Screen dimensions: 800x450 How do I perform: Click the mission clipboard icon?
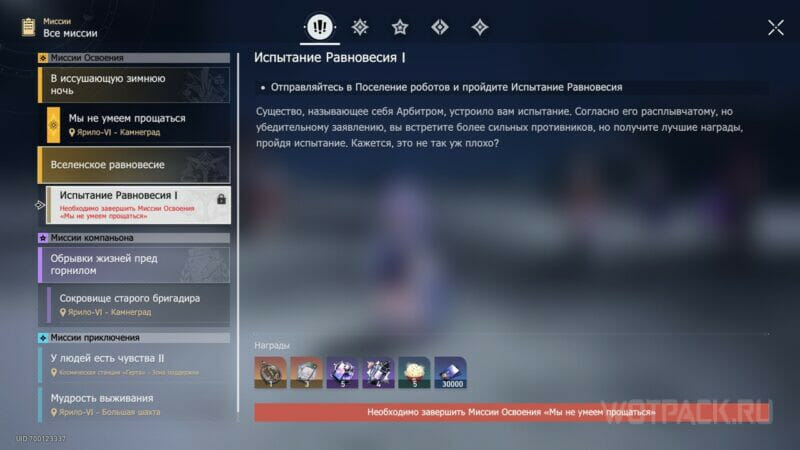click(x=28, y=27)
